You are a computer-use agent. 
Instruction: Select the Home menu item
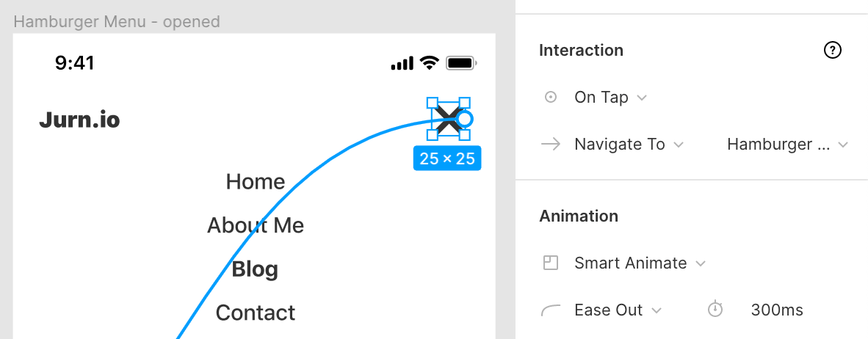[256, 181]
